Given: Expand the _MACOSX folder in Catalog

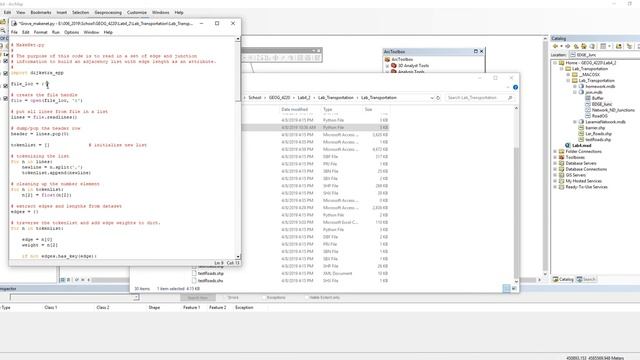Looking at the screenshot, I should pos(568,75).
